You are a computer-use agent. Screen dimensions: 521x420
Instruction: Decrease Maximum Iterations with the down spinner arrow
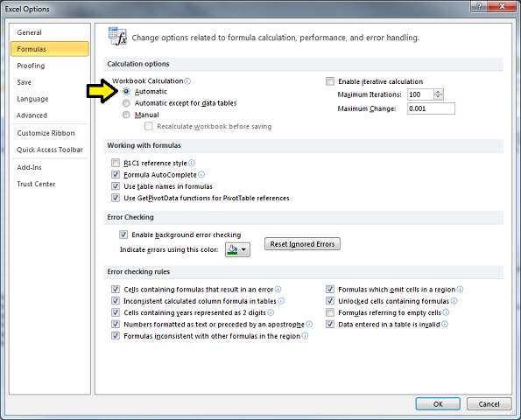coord(439,97)
